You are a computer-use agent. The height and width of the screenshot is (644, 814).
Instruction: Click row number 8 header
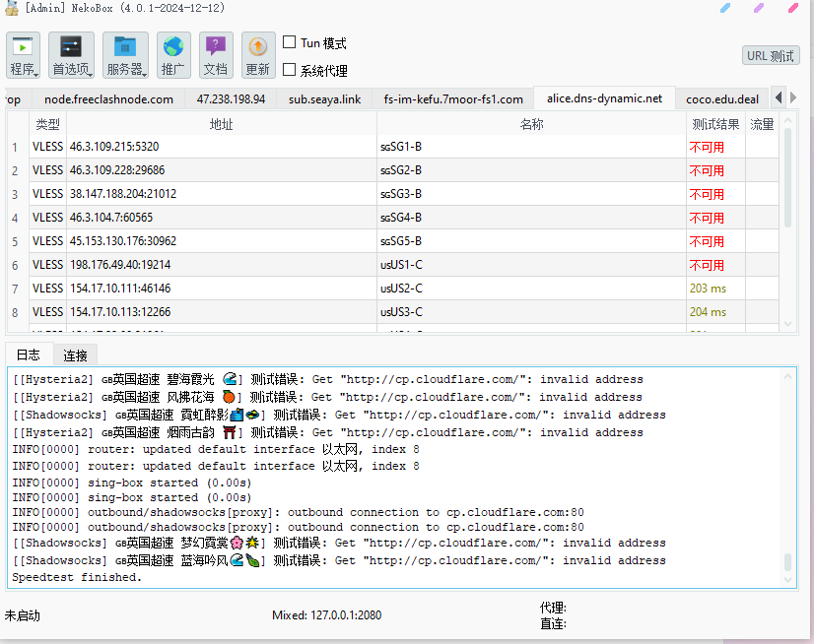(x=15, y=313)
